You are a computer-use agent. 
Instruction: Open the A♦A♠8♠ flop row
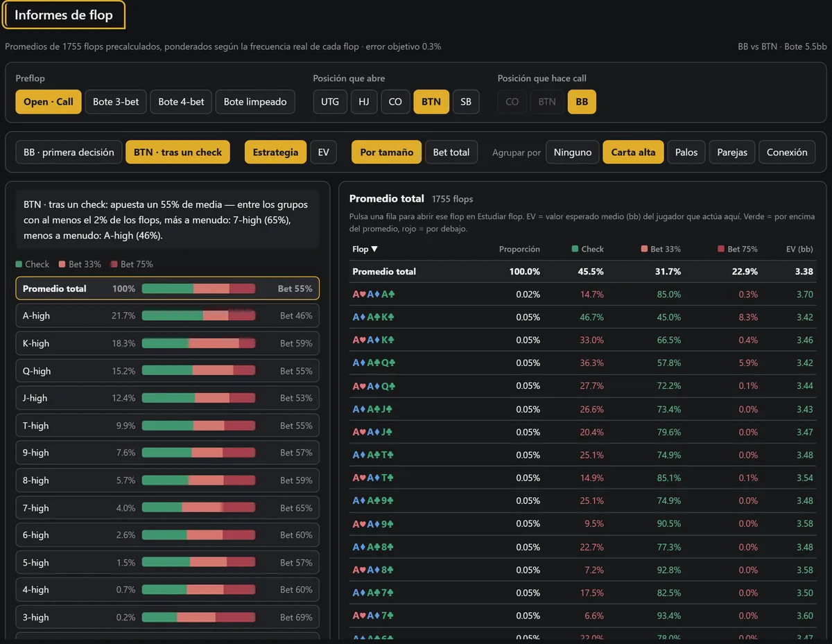pyautogui.click(x=582, y=547)
